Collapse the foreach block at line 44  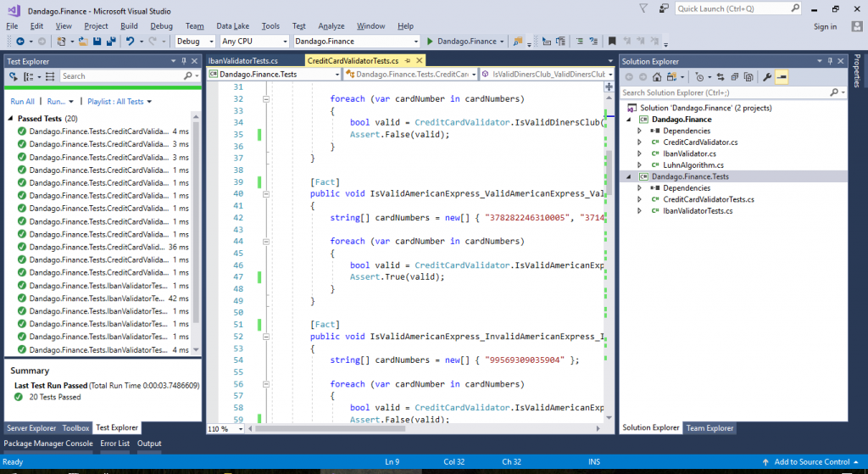[x=265, y=242]
